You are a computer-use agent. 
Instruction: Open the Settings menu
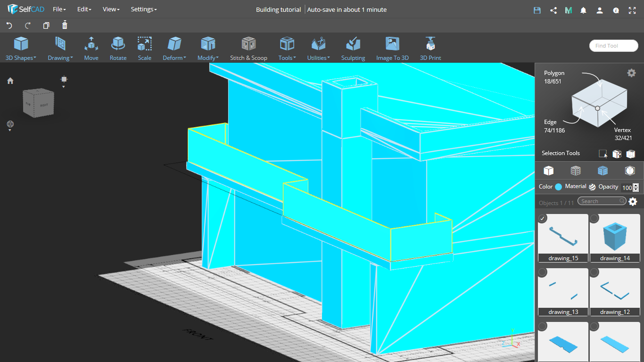144,9
